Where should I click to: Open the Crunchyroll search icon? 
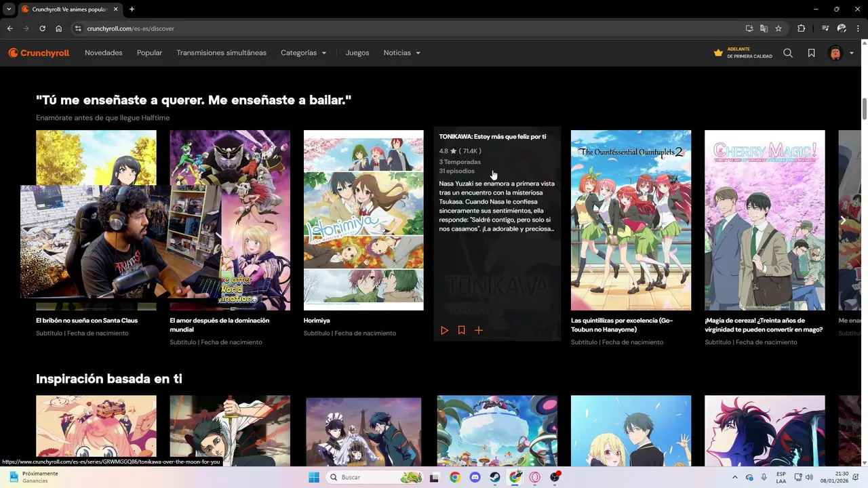pos(788,53)
